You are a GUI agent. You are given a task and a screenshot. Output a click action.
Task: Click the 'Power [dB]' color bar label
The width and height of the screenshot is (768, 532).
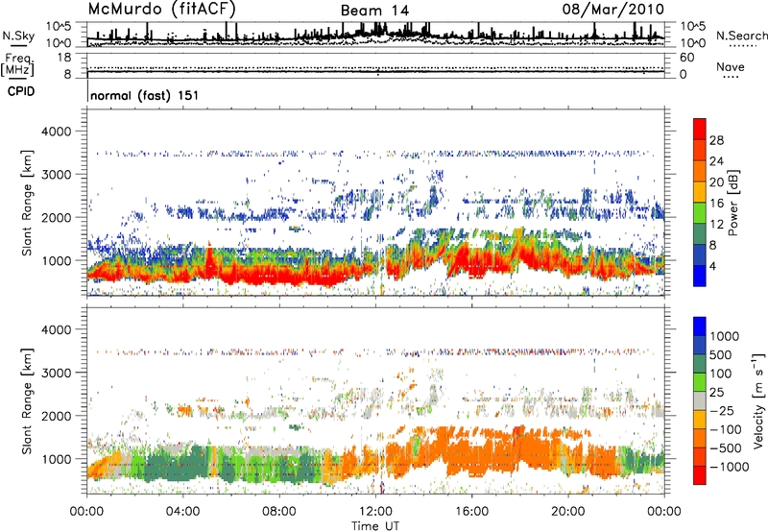(732, 203)
